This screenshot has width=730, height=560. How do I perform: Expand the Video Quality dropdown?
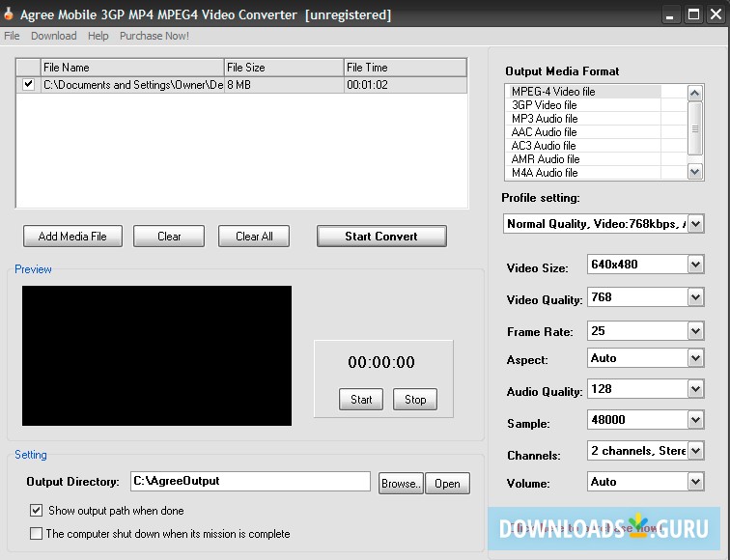click(x=695, y=297)
